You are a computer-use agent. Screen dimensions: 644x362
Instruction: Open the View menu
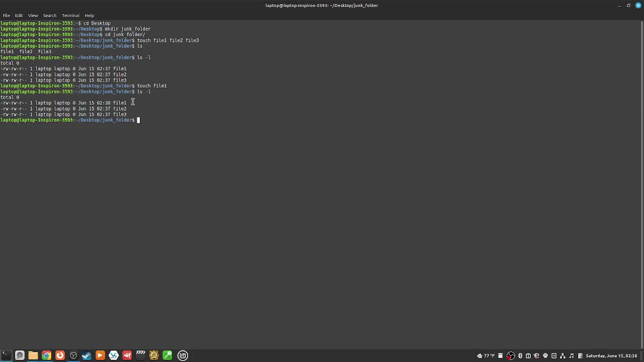tap(33, 16)
